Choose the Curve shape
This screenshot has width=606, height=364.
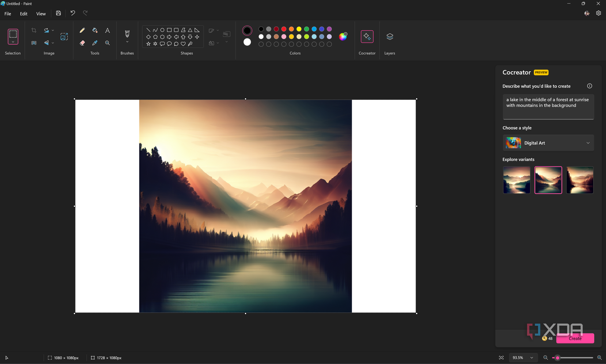155,30
